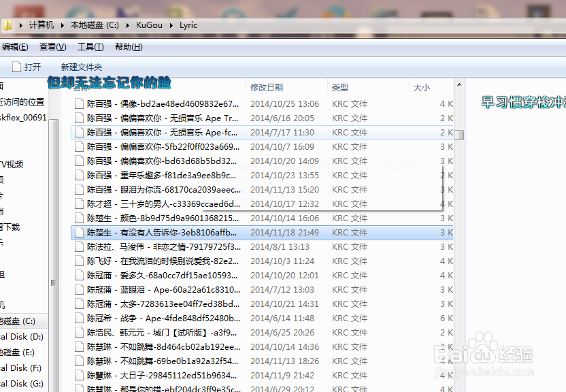Image resolution: width=566 pixels, height=392 pixels.
Task: Go to 计算机 in the address bar
Action: [41, 25]
